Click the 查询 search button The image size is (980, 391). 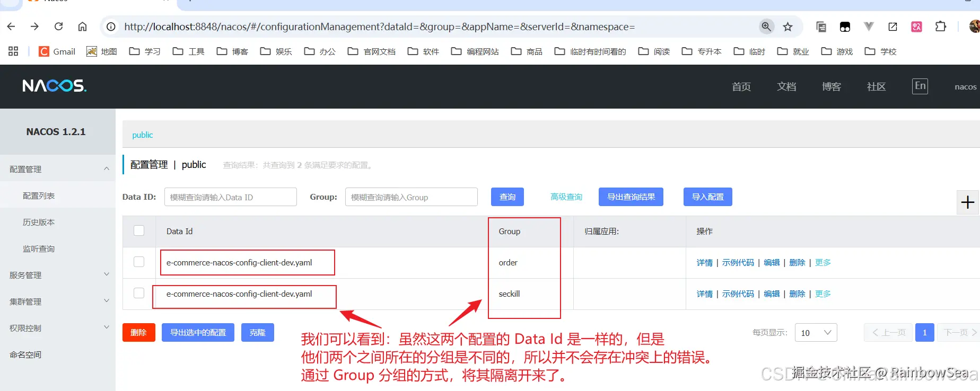click(507, 197)
